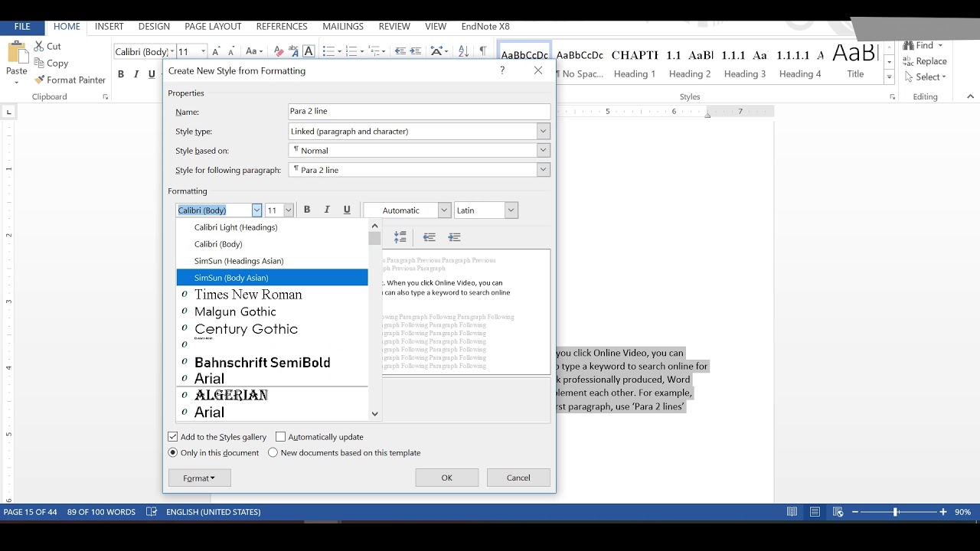This screenshot has width=980, height=551.
Task: Apply the Heading 1 style
Action: tap(635, 62)
